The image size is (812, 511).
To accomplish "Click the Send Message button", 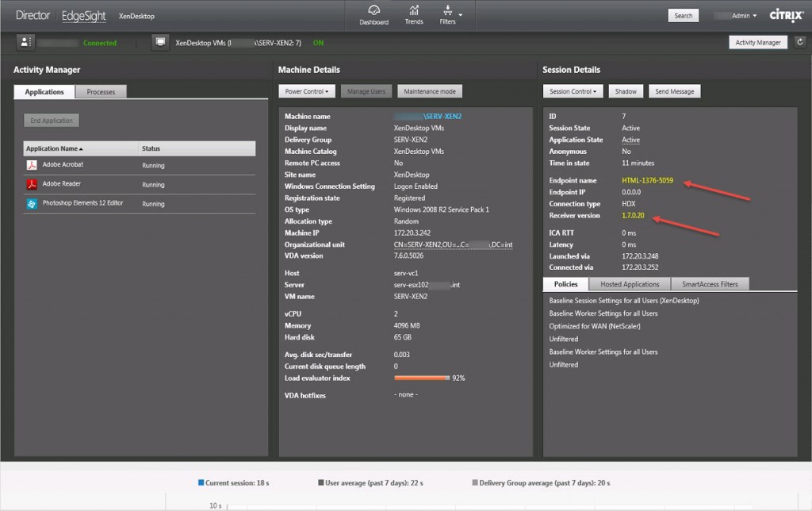I will click(x=674, y=90).
